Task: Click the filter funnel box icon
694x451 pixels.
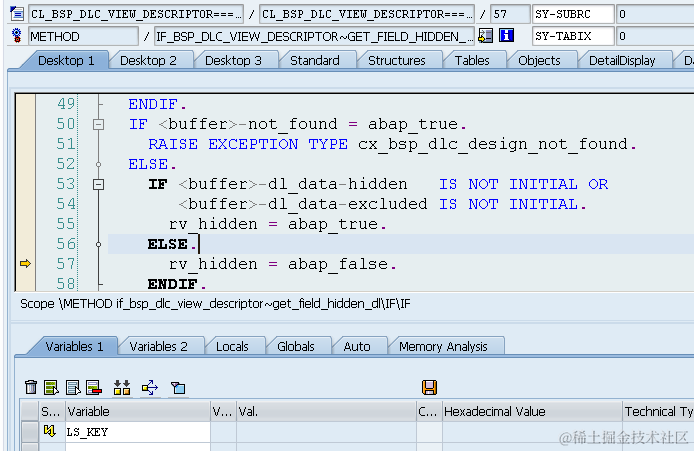Action: click(178, 388)
